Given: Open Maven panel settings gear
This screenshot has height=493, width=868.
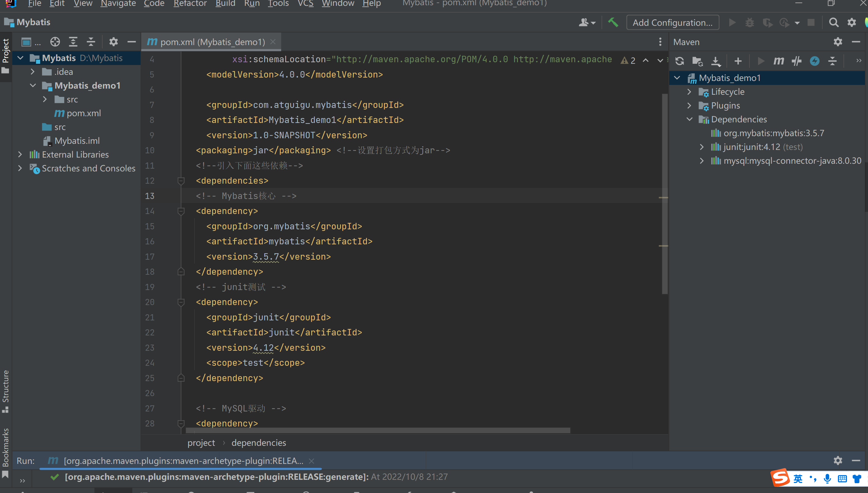Looking at the screenshot, I should tap(838, 42).
